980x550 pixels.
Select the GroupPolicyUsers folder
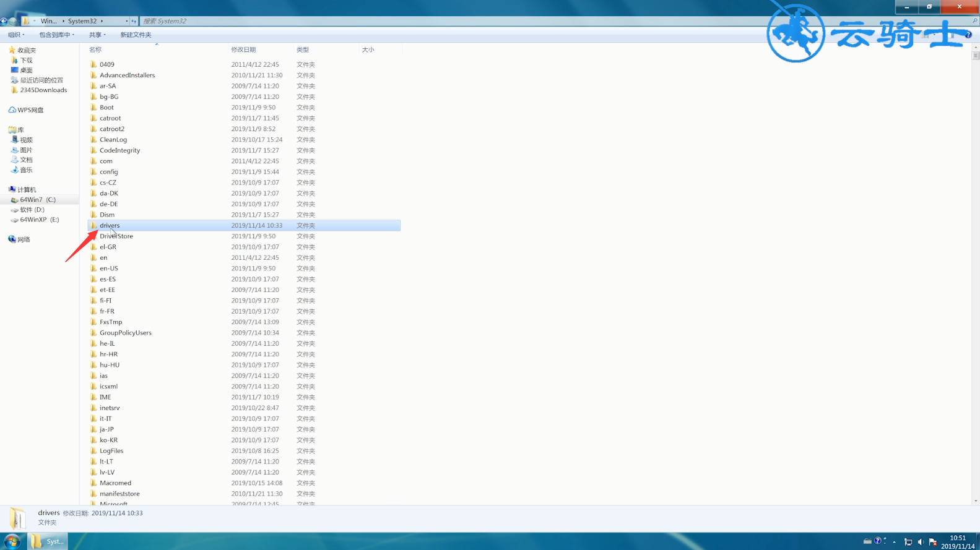pyautogui.click(x=126, y=333)
